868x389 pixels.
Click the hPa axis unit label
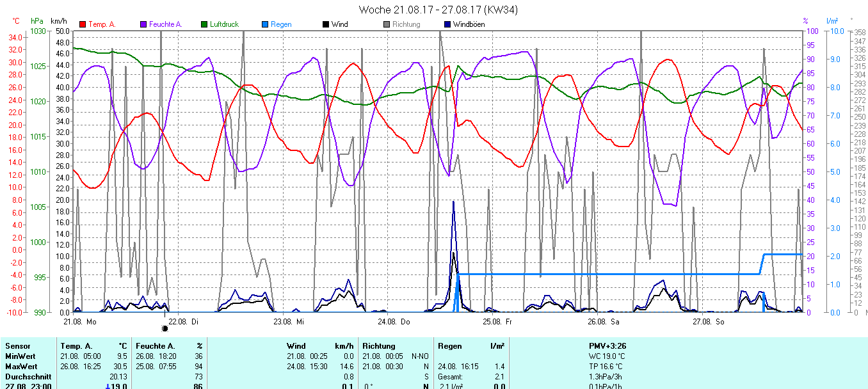point(37,21)
